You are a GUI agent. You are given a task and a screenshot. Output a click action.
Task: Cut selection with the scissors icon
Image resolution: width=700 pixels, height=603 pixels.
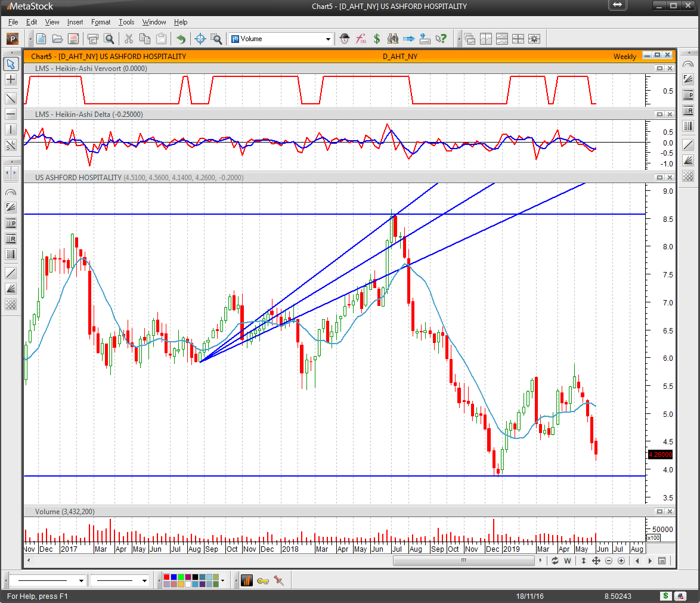(x=129, y=39)
